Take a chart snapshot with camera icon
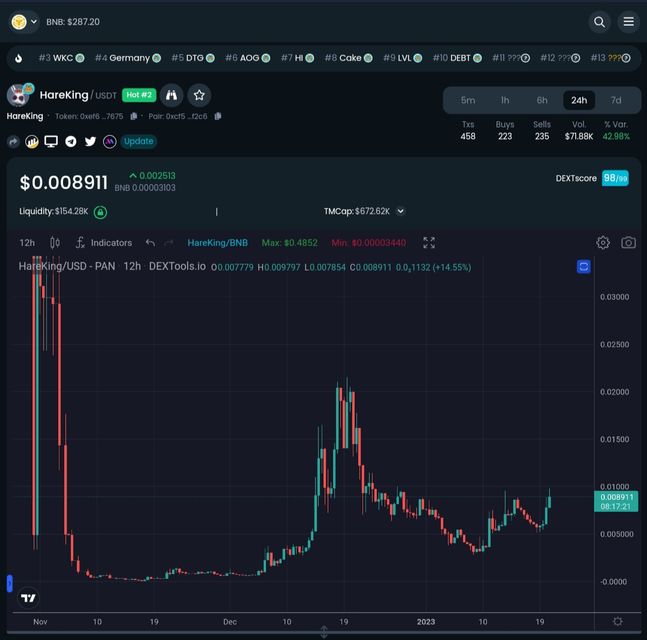 pyautogui.click(x=628, y=243)
